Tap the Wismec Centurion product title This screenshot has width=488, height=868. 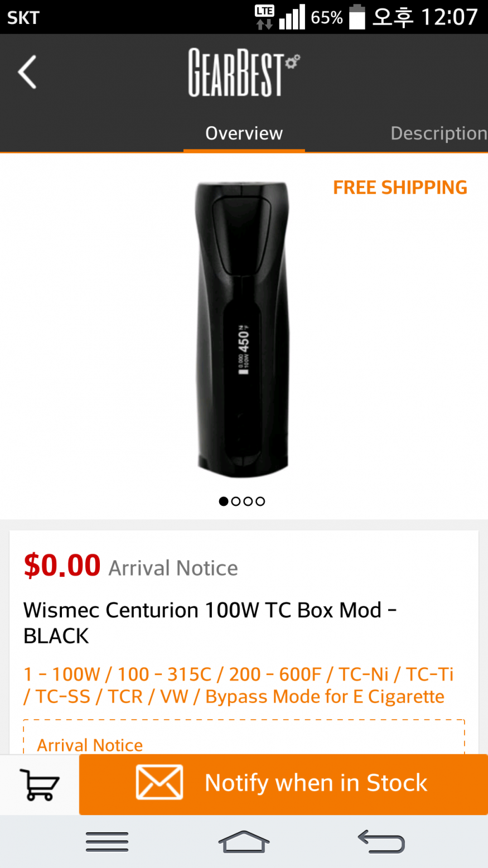(x=210, y=623)
